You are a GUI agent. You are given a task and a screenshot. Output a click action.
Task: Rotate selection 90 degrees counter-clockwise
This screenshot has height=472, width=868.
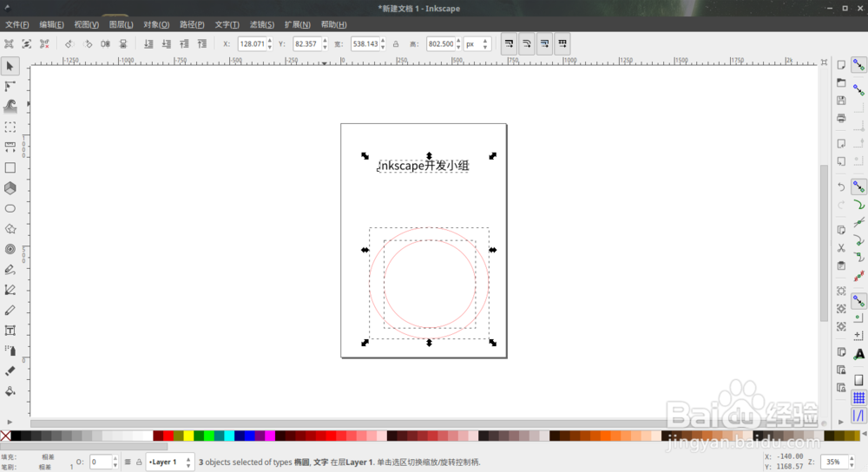tap(69, 43)
